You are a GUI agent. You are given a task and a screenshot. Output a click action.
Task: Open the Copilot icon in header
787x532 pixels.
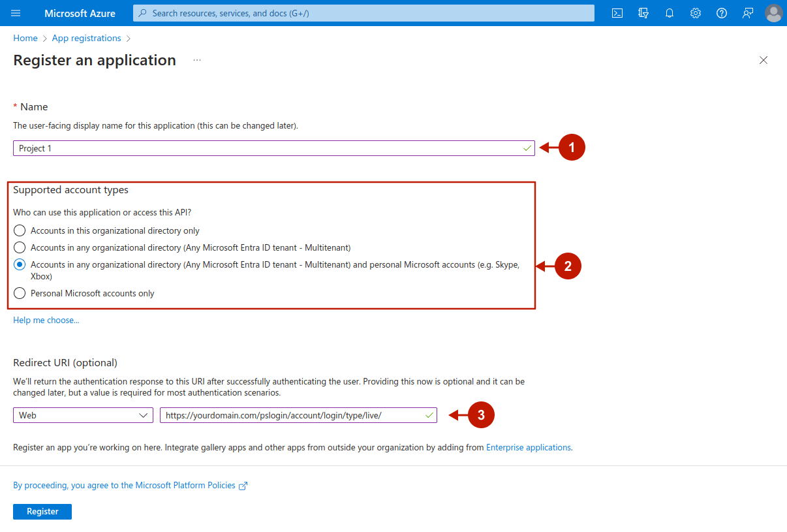[x=643, y=13]
